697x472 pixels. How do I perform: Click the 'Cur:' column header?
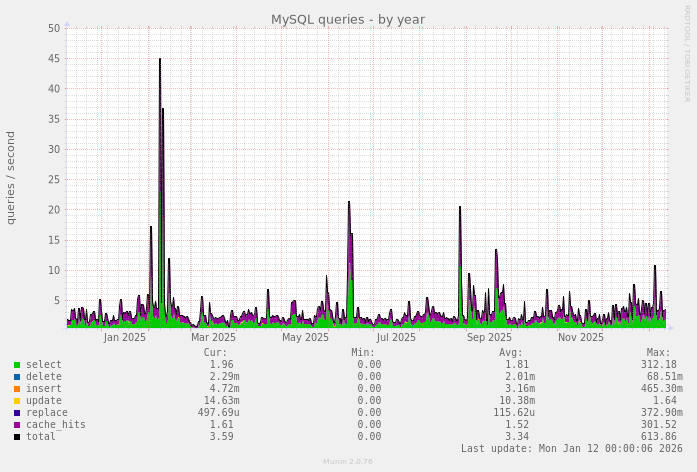pyautogui.click(x=215, y=353)
